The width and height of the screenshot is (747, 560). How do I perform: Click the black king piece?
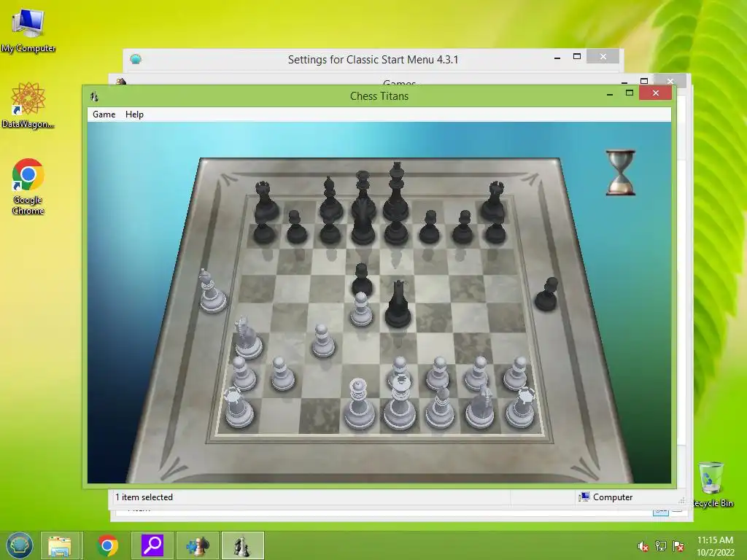(x=396, y=192)
